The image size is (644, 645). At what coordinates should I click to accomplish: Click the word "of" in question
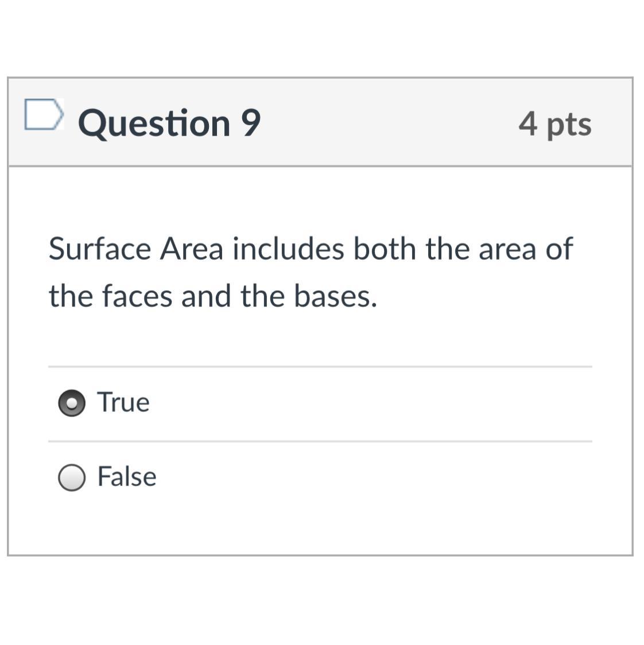coord(559,249)
